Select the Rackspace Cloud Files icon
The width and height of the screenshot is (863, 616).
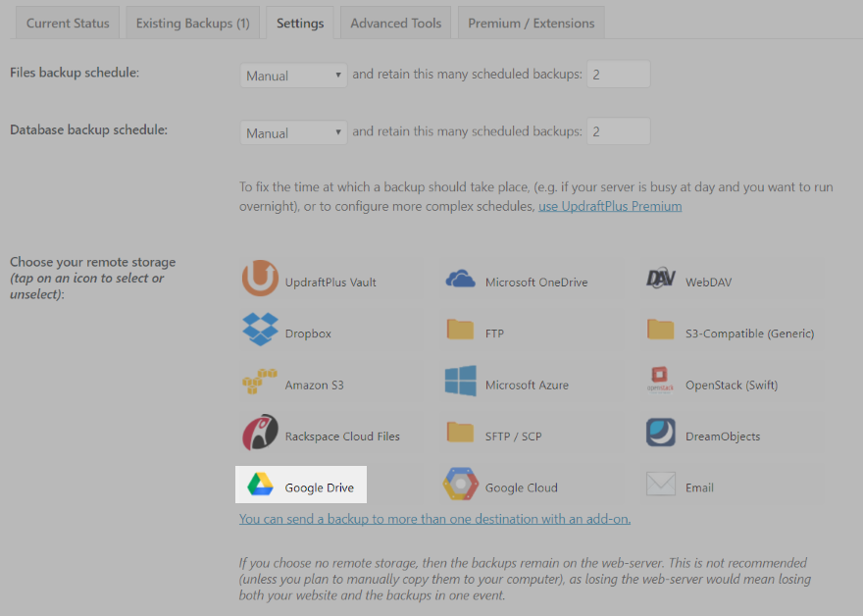tap(260, 433)
